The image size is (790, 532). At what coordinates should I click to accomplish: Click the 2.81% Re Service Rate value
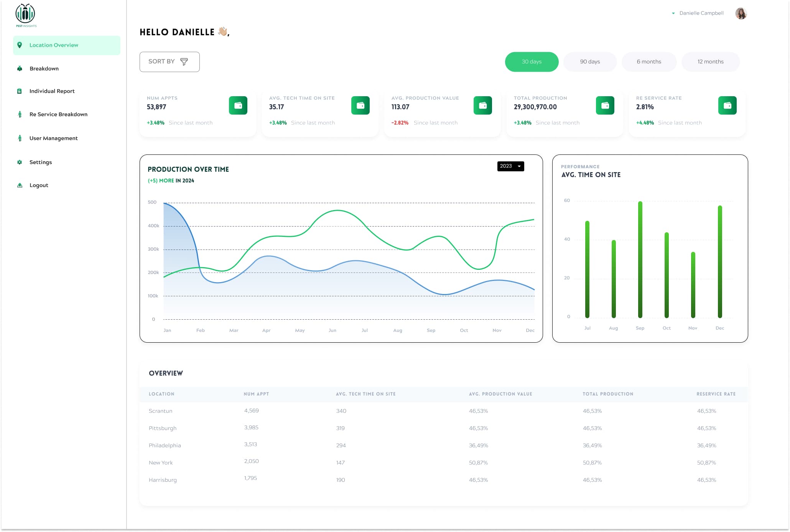pos(645,107)
